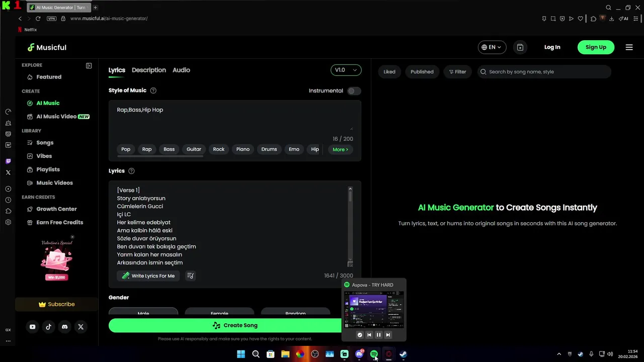The height and width of the screenshot is (362, 644).
Task: Select Random gender option
Action: [295, 312]
